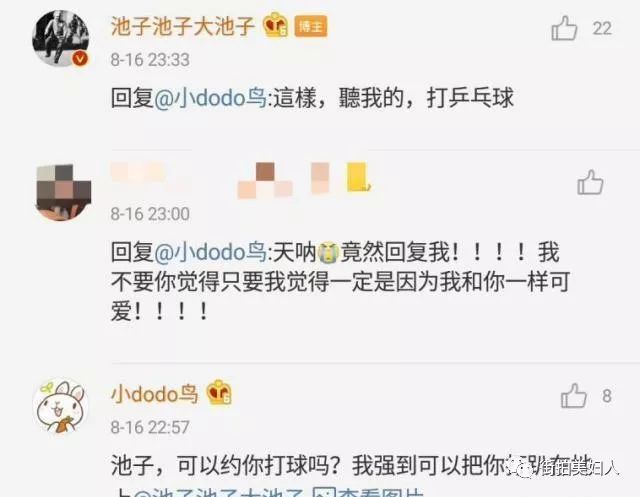Open username 小dodo鸟 in the bottom comment

[155, 394]
